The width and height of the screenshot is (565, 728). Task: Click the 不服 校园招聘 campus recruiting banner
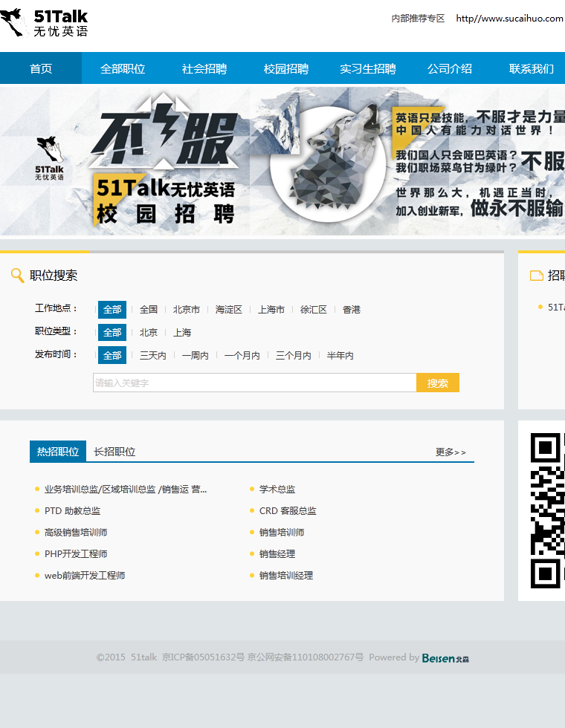[282, 161]
